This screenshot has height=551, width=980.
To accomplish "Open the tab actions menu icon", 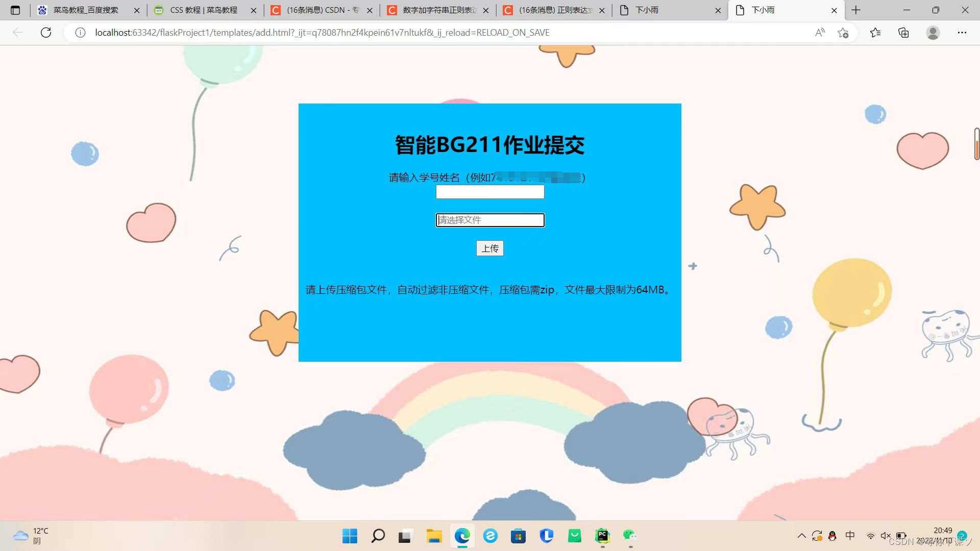I will [x=15, y=10].
